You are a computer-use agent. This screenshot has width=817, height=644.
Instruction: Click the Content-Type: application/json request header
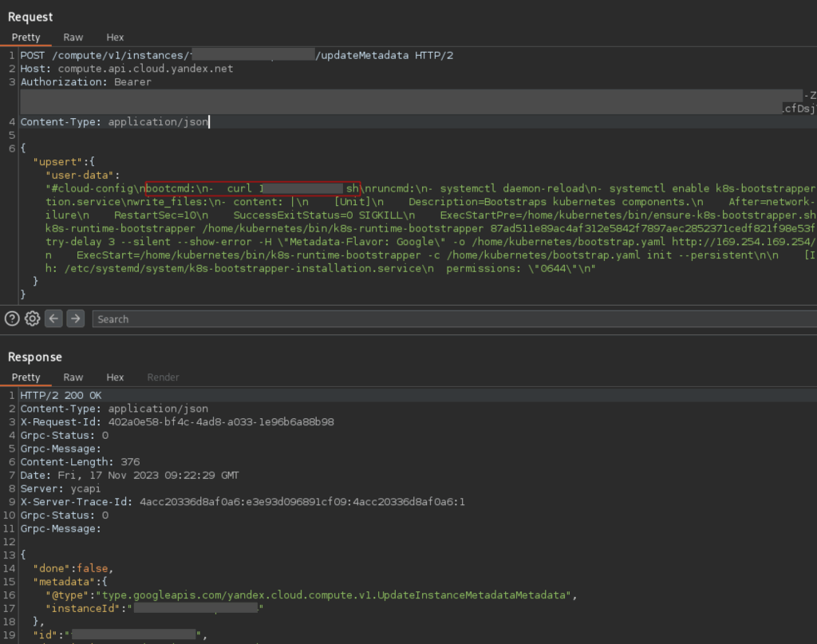(114, 122)
